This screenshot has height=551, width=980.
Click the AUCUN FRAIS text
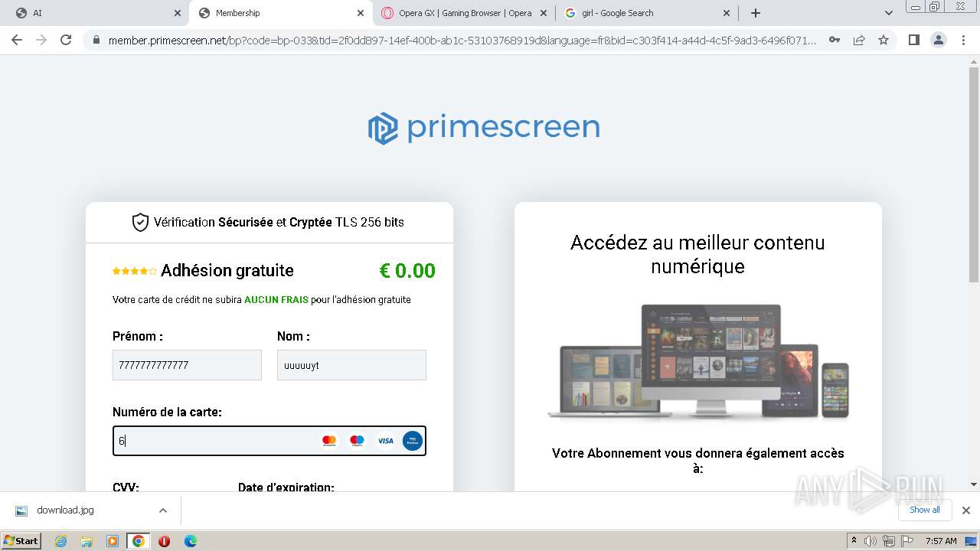[276, 300]
